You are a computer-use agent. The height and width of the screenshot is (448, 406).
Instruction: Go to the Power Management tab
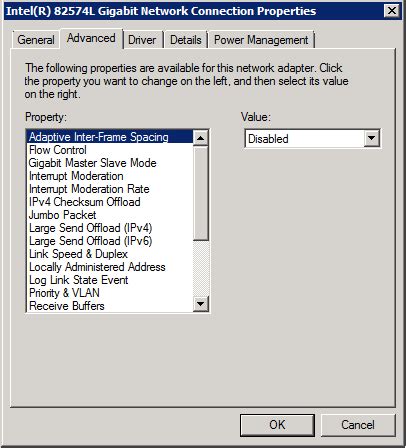(261, 40)
